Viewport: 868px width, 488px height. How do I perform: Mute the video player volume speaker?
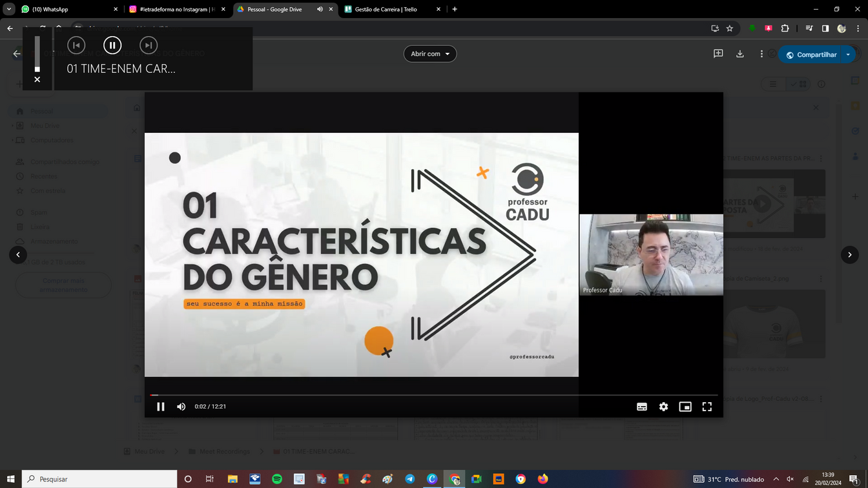point(181,407)
